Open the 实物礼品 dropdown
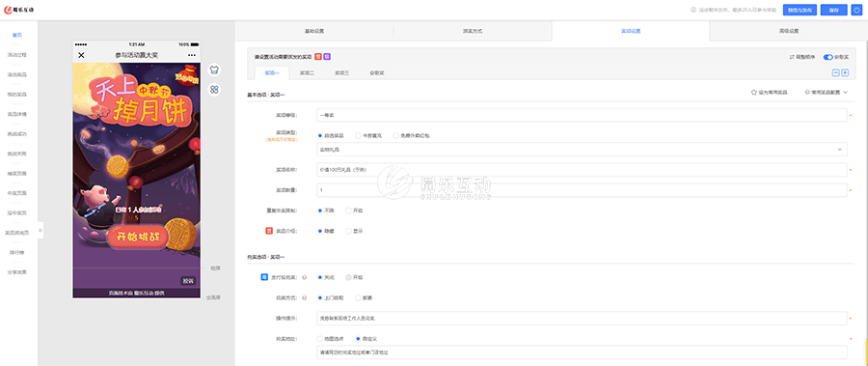The height and width of the screenshot is (366, 868). pos(582,150)
